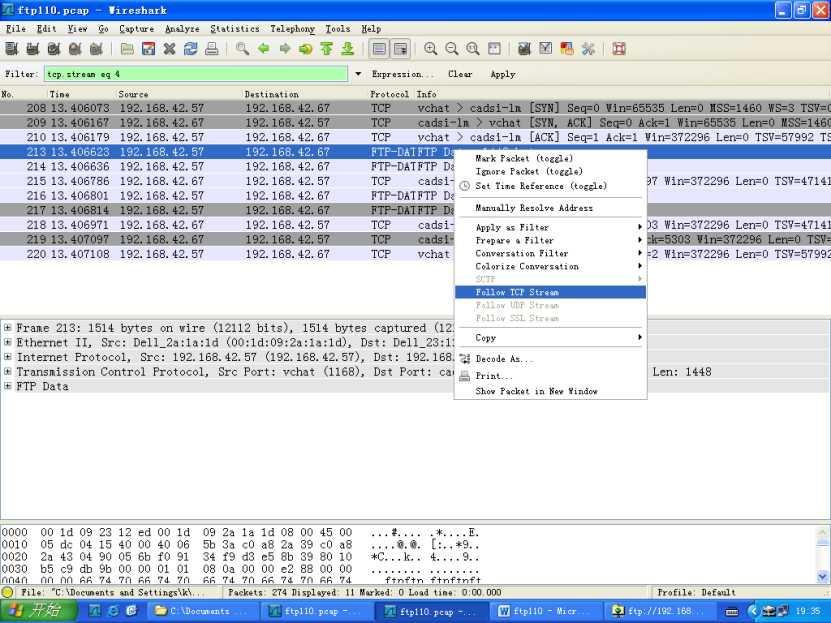831x623 pixels.
Task: Go back in packet history
Action: click(263, 49)
